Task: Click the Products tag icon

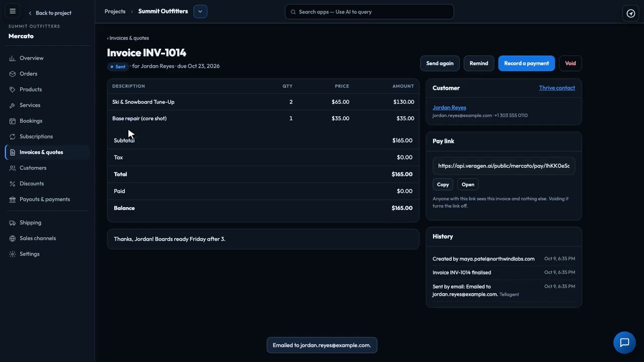Action: tap(13, 89)
